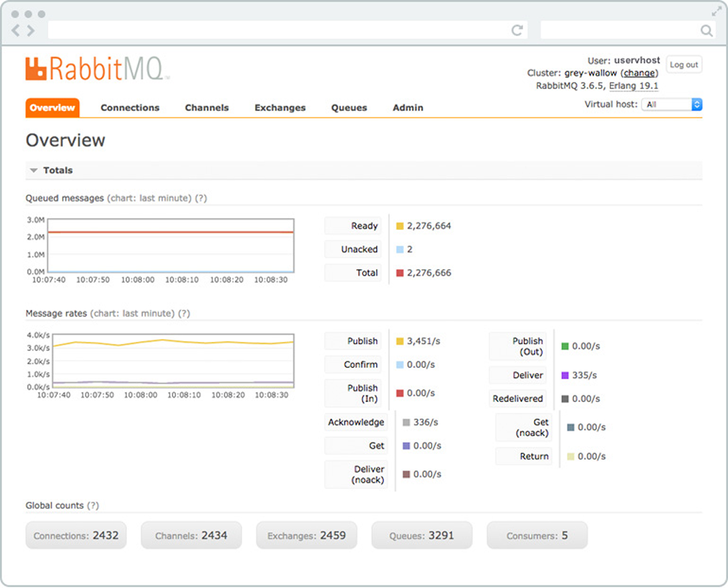This screenshot has height=588, width=728.
Task: Open the Erlang 19.1 version link
Action: point(633,86)
